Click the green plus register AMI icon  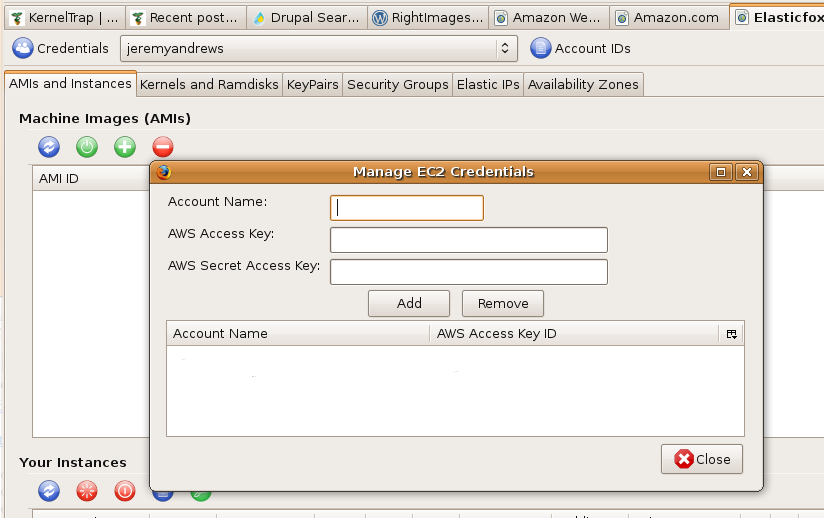tap(125, 147)
